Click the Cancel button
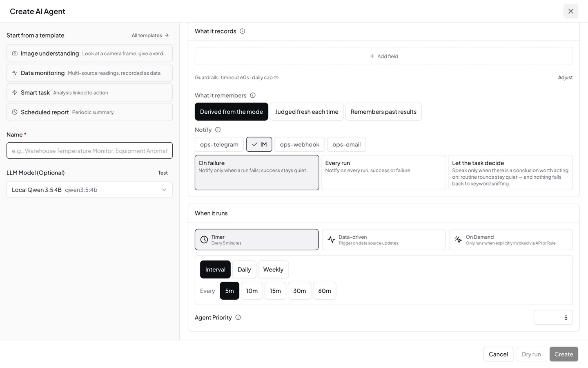This screenshot has width=588, height=368. coord(499,354)
